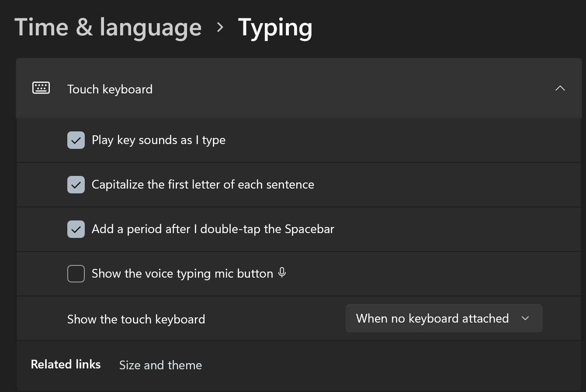
Task: Open the Size and theme link
Action: pos(160,365)
